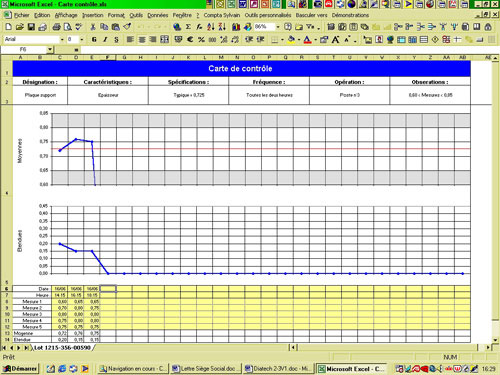Cut the selection with the scissors icon

(93, 27)
